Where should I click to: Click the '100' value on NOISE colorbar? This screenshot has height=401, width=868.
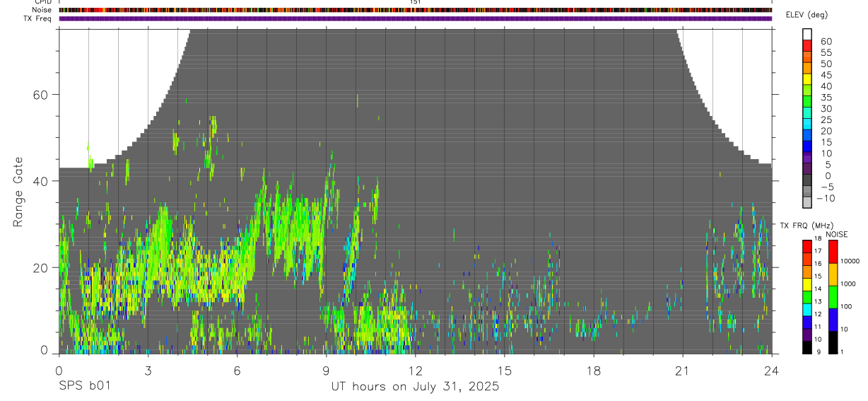[x=846, y=306]
